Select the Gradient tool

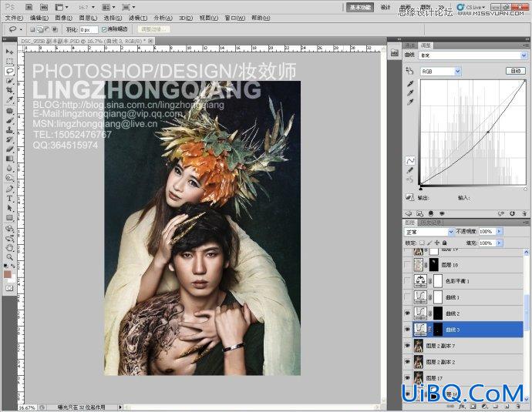[x=9, y=159]
